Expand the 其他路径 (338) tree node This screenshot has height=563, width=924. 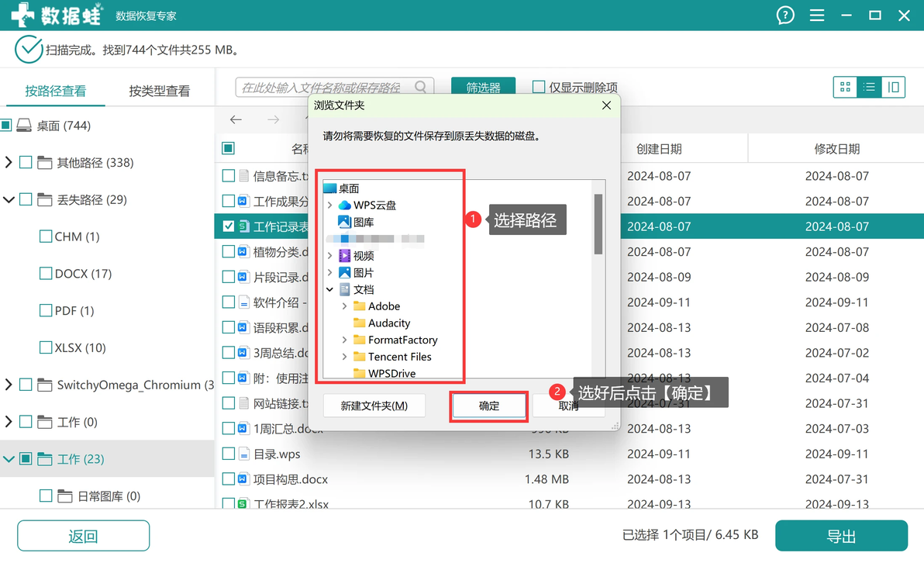9,162
